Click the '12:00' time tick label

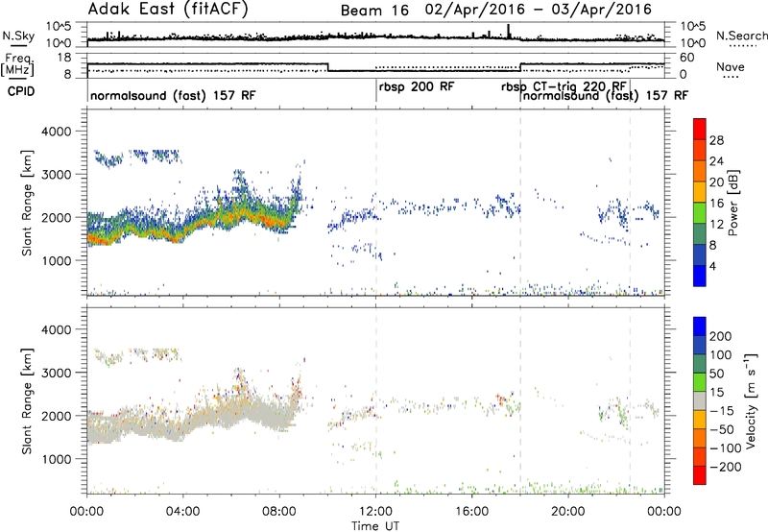click(375, 512)
